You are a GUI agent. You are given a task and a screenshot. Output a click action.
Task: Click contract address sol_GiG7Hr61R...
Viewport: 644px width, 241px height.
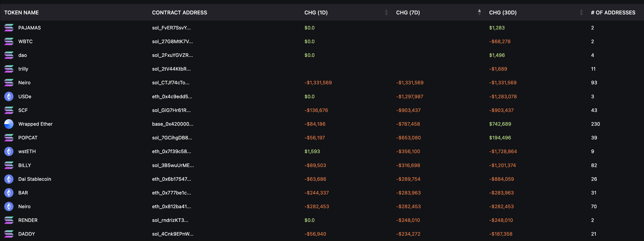(x=171, y=110)
